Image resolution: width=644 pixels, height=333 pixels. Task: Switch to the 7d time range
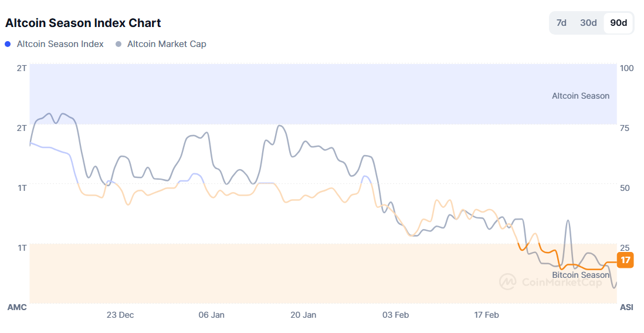click(561, 23)
